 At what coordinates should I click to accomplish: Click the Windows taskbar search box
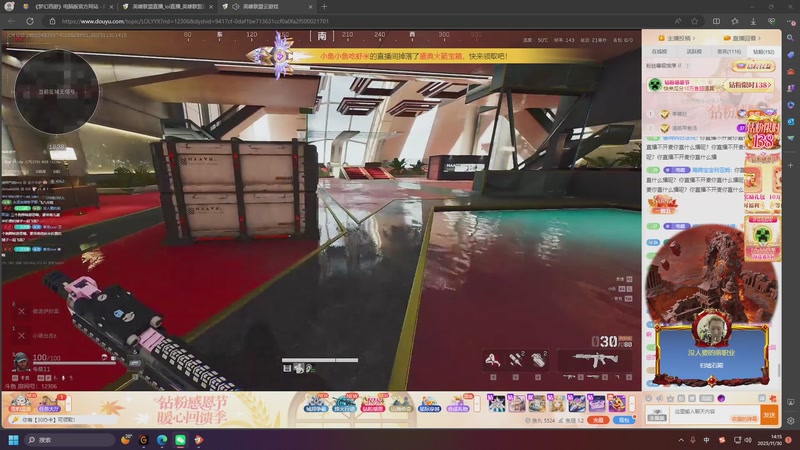coord(70,440)
